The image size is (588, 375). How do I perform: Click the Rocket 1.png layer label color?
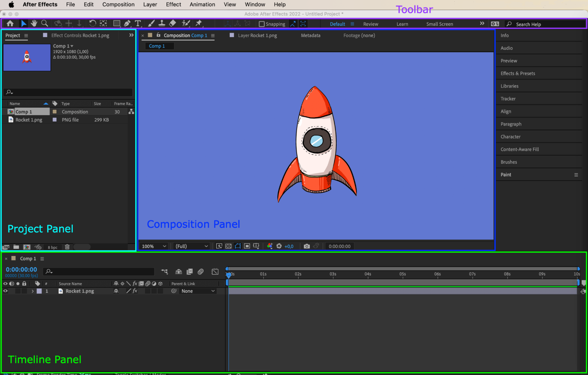(x=39, y=291)
